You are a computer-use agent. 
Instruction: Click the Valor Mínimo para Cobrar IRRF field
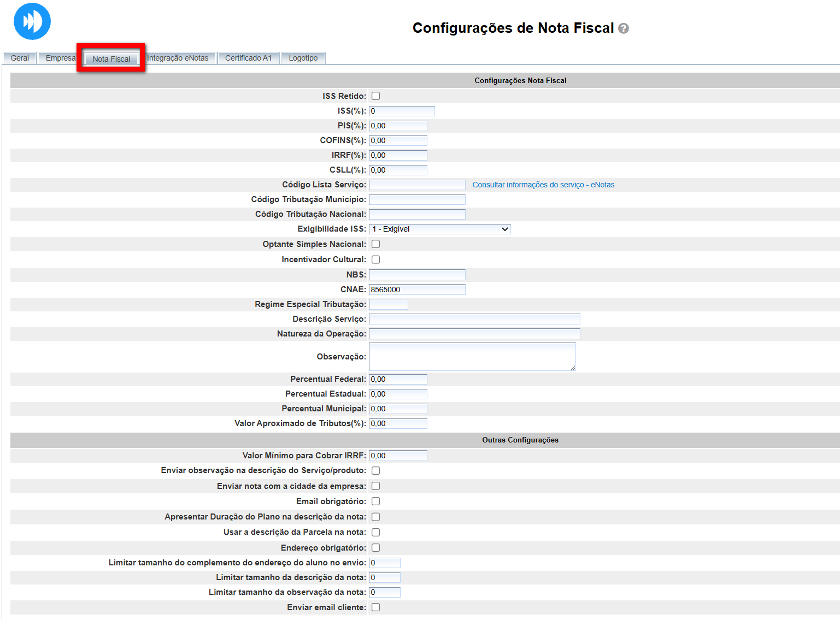[x=398, y=456]
